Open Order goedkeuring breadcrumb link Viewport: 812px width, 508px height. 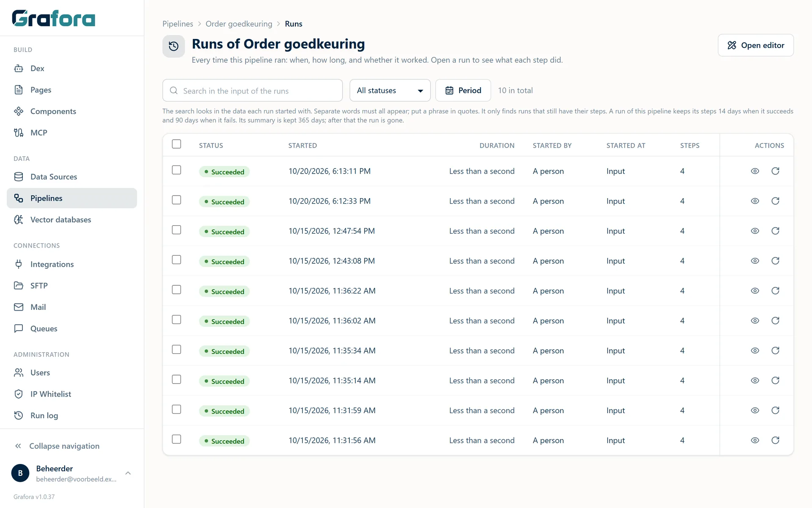239,24
